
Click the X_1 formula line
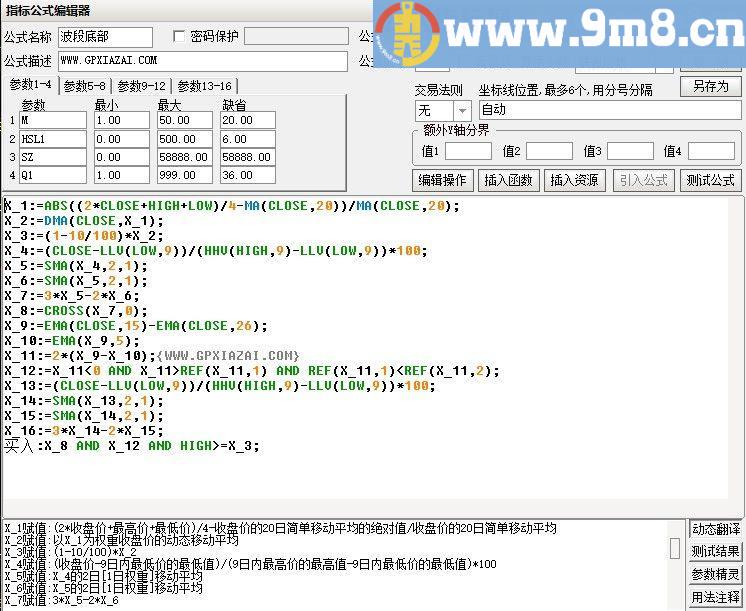[x=232, y=206]
